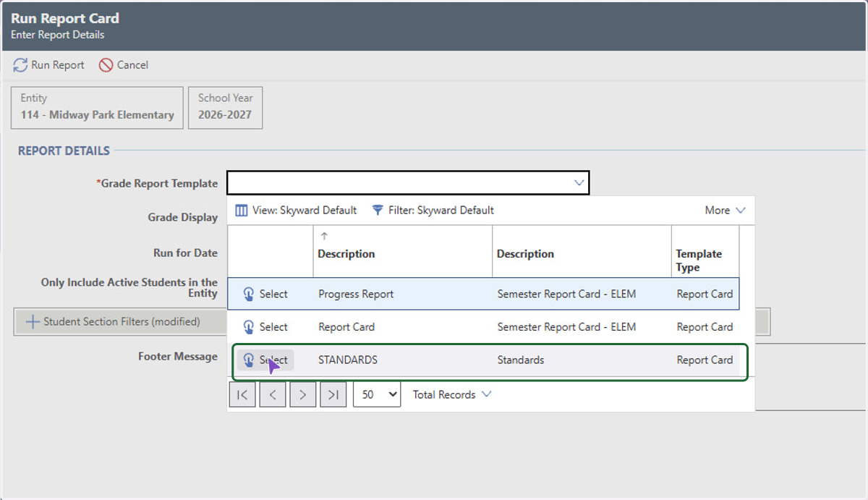
Task: Click the sort arrow above first Description
Action: pos(324,236)
